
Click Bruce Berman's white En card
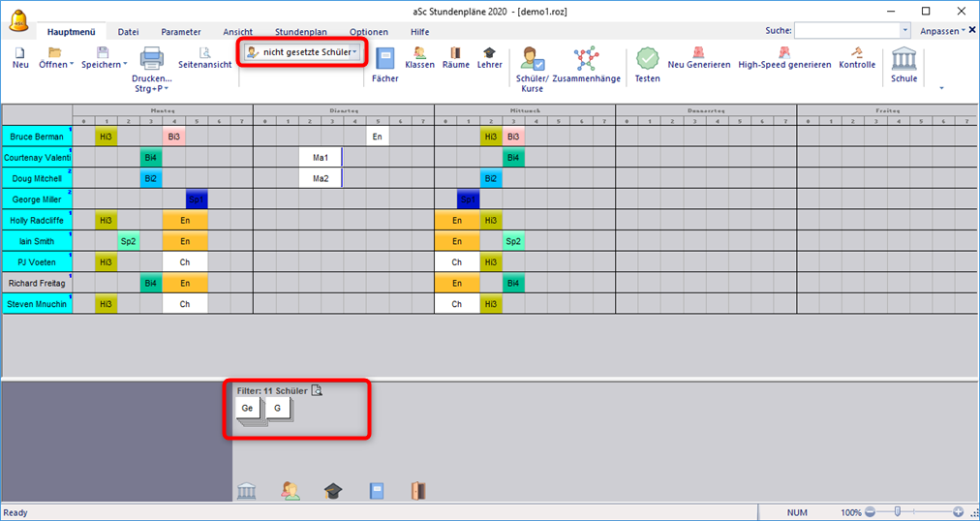pyautogui.click(x=378, y=137)
